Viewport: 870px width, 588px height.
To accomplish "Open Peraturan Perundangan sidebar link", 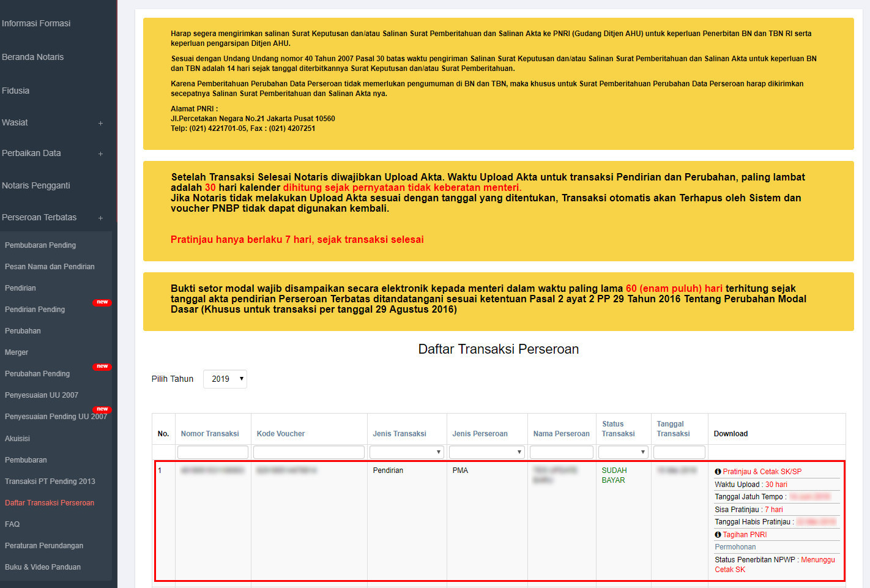I will coord(44,546).
